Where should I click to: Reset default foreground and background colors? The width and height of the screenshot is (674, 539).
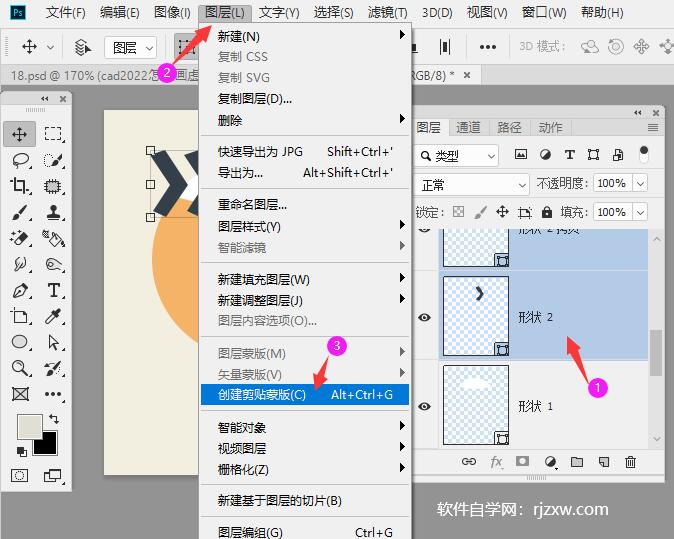point(21,452)
